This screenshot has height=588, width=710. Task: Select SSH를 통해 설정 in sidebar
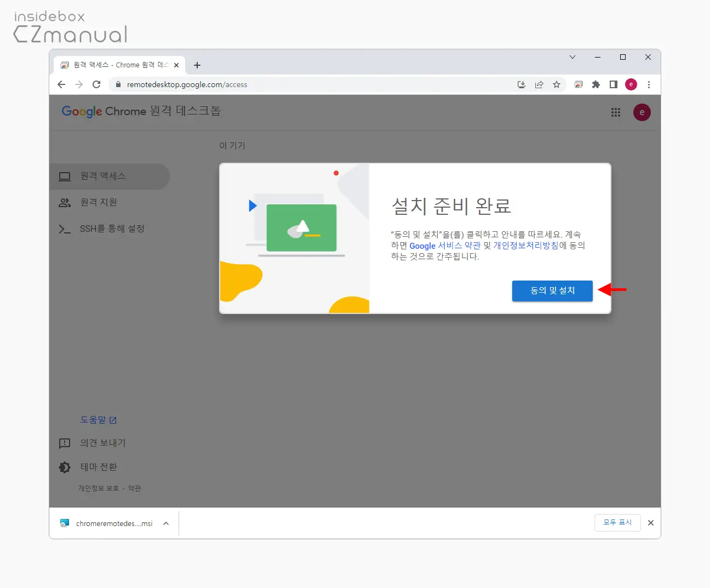110,229
